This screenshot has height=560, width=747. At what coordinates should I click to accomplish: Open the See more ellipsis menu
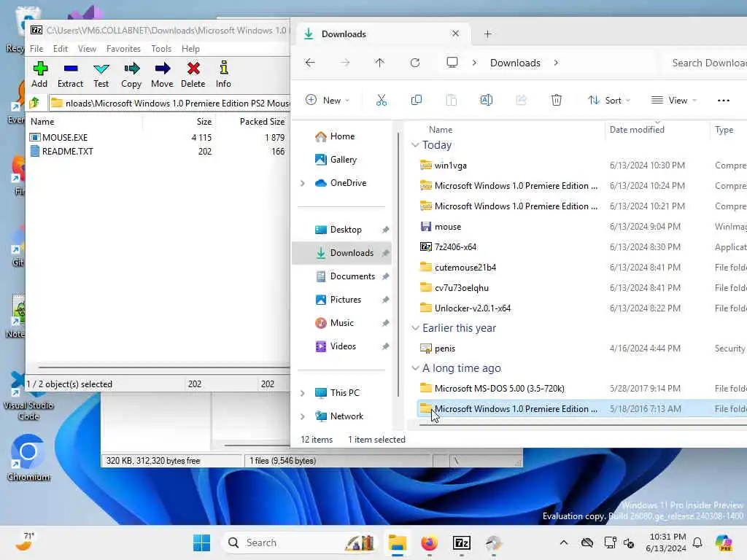(x=723, y=100)
